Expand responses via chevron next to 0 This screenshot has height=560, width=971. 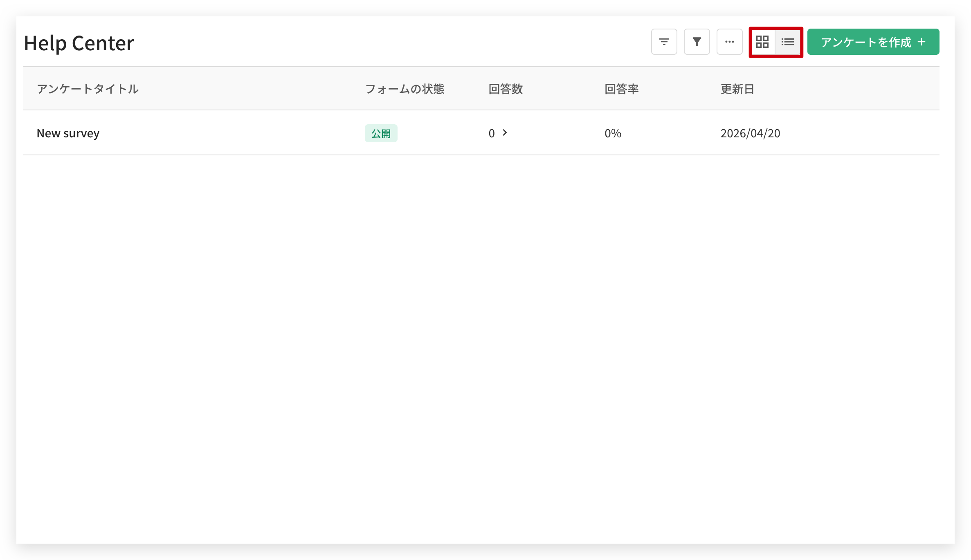[x=505, y=132]
